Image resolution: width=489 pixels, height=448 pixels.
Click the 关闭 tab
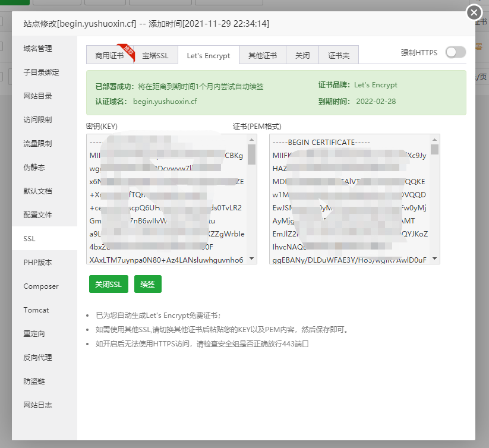[302, 55]
